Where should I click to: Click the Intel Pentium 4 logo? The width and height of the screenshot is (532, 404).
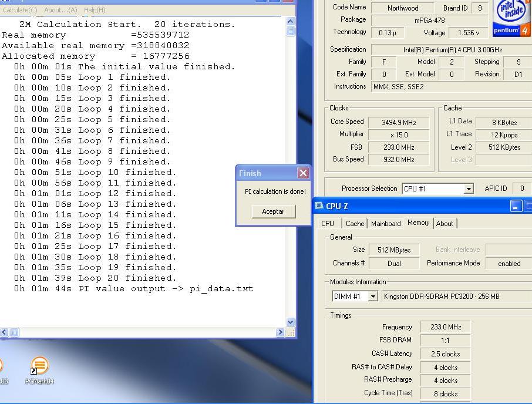pos(511,17)
